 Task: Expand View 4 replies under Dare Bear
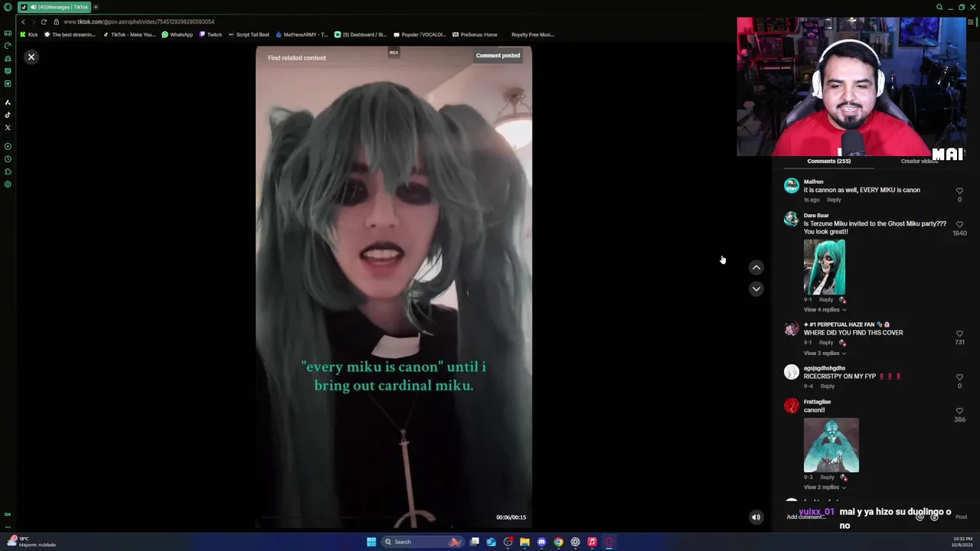[825, 309]
